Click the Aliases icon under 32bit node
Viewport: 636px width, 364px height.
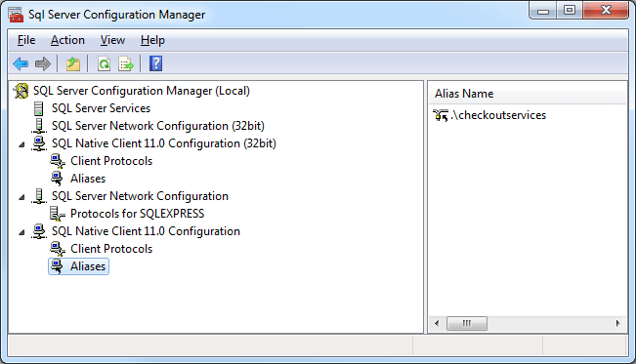coord(58,179)
